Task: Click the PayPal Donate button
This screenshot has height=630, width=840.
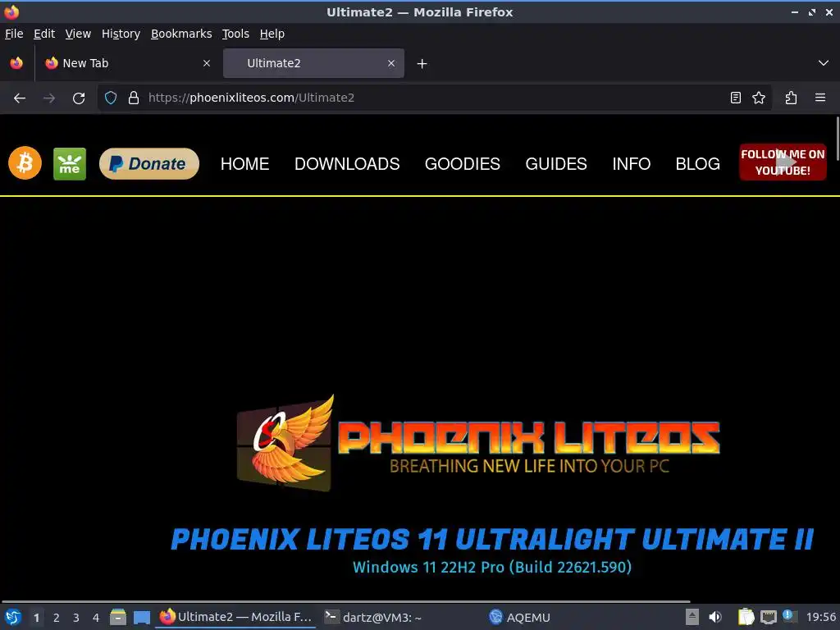Action: [149, 163]
